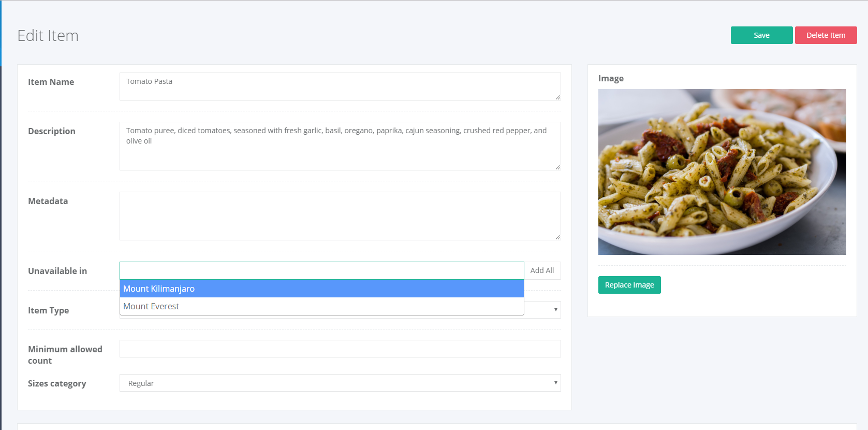Save the edited item
The height and width of the screenshot is (430, 868).
click(761, 35)
